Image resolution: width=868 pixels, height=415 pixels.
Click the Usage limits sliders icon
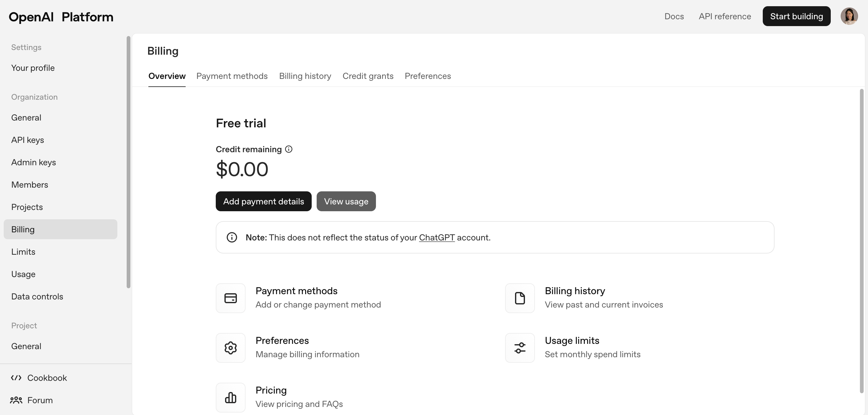(x=520, y=348)
